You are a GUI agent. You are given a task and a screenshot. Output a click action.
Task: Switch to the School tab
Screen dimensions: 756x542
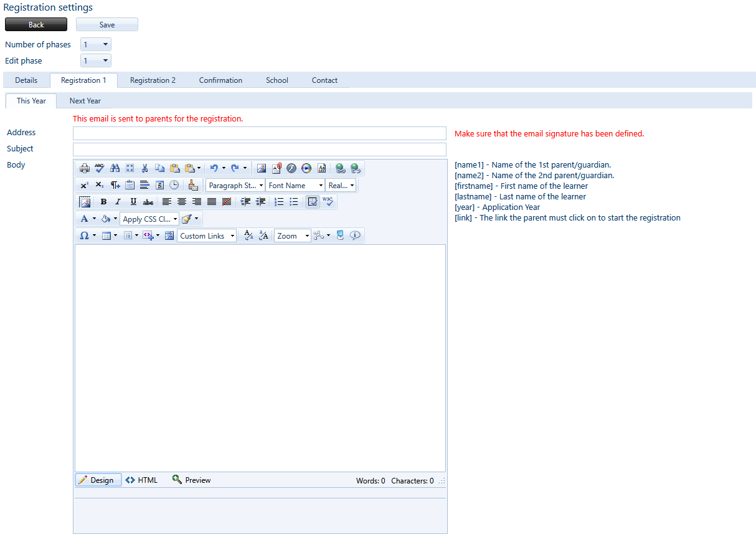coord(277,80)
